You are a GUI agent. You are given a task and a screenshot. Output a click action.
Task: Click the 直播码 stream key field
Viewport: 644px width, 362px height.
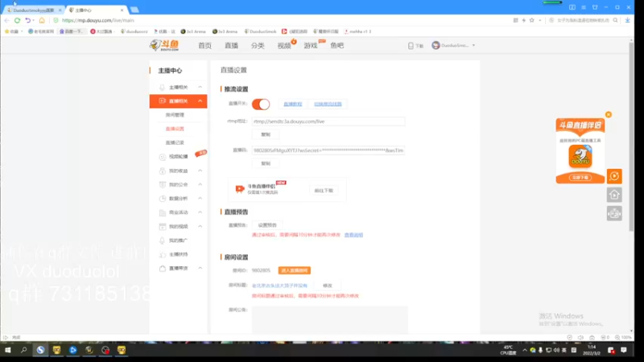pyautogui.click(x=328, y=150)
